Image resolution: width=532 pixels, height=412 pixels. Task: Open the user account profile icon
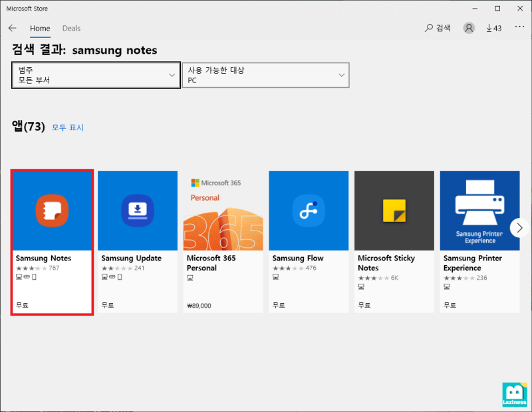(x=469, y=28)
